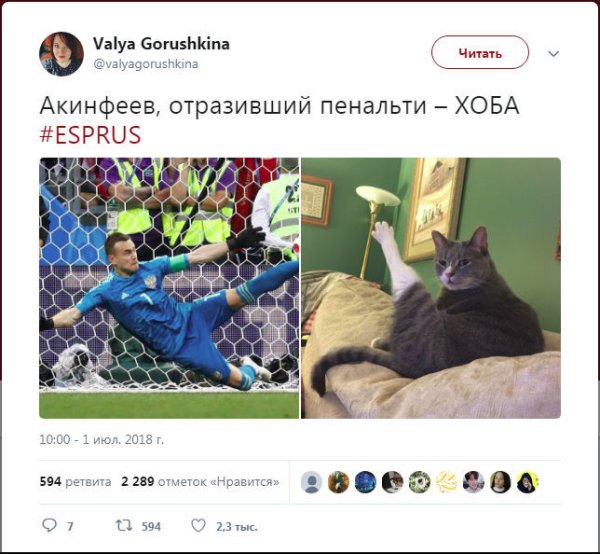Screen dimensions: 600x554
Task: Click the 10:00 - 1 июл. 2018 timestamp
Action: (x=101, y=440)
